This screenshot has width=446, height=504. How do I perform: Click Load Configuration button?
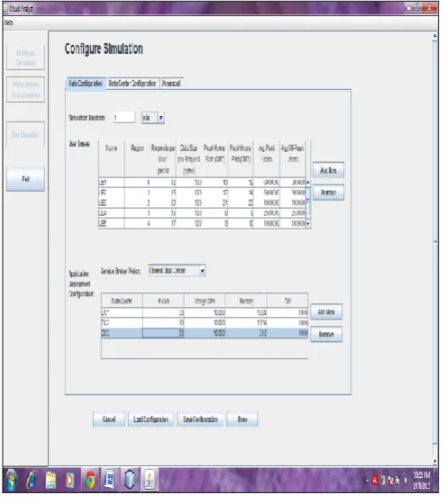tap(151, 419)
